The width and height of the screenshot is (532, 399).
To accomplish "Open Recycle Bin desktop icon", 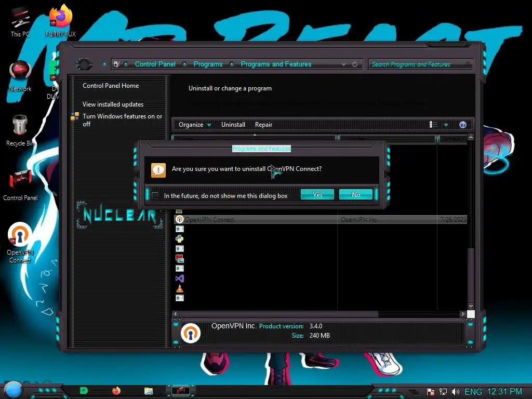I will 20,130.
